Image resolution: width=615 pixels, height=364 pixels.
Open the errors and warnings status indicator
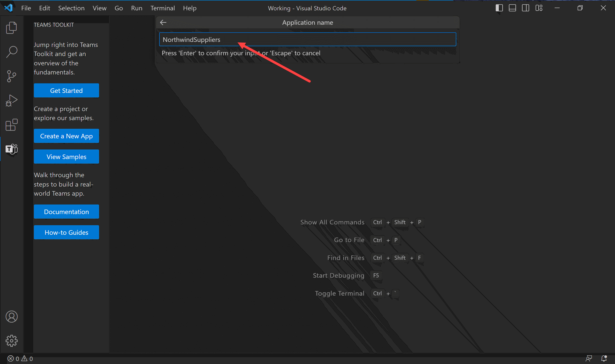pos(20,359)
